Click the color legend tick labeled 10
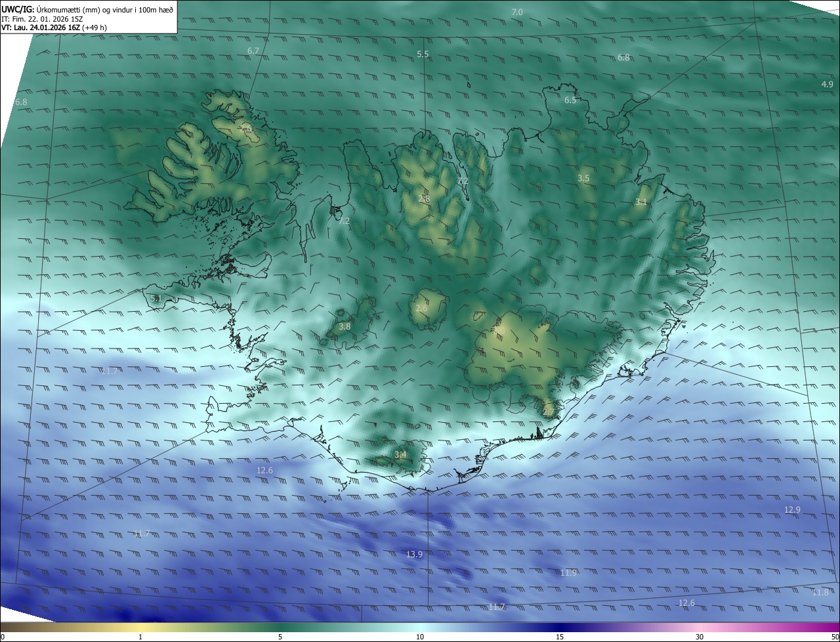Image resolution: width=840 pixels, height=642 pixels. pyautogui.click(x=420, y=637)
